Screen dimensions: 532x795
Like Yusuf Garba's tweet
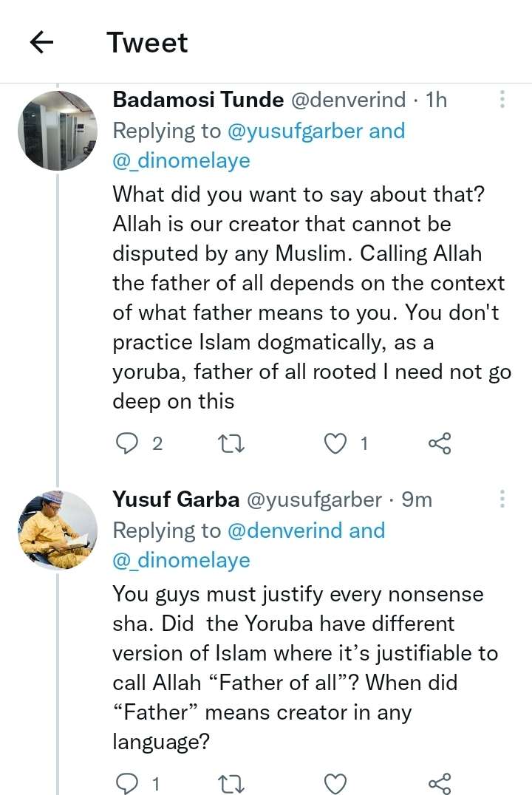click(336, 782)
